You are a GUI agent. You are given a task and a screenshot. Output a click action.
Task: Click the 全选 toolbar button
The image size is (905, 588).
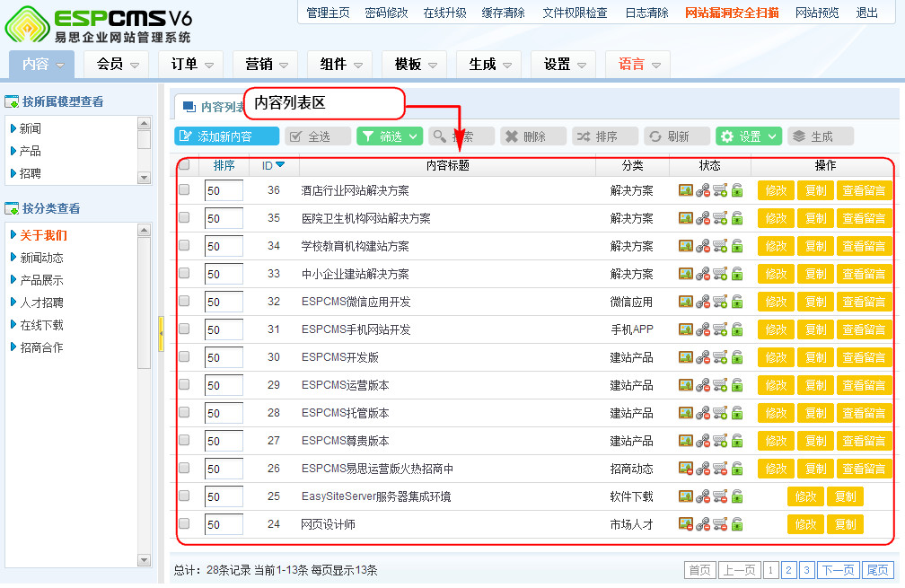pyautogui.click(x=318, y=136)
